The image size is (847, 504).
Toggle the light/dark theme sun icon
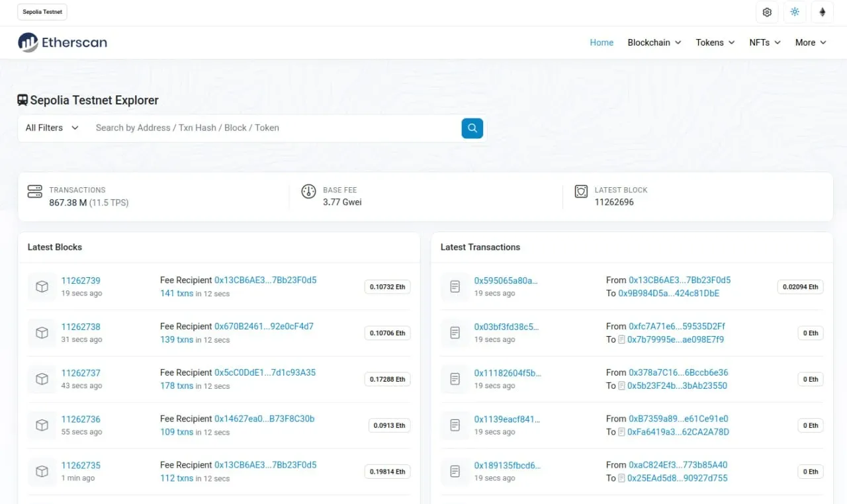point(795,12)
